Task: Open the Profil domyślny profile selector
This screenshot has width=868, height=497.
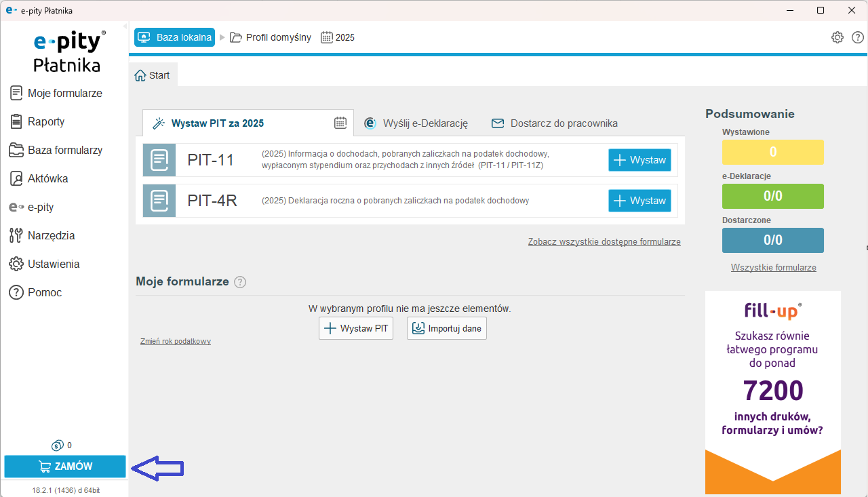Action: click(271, 37)
